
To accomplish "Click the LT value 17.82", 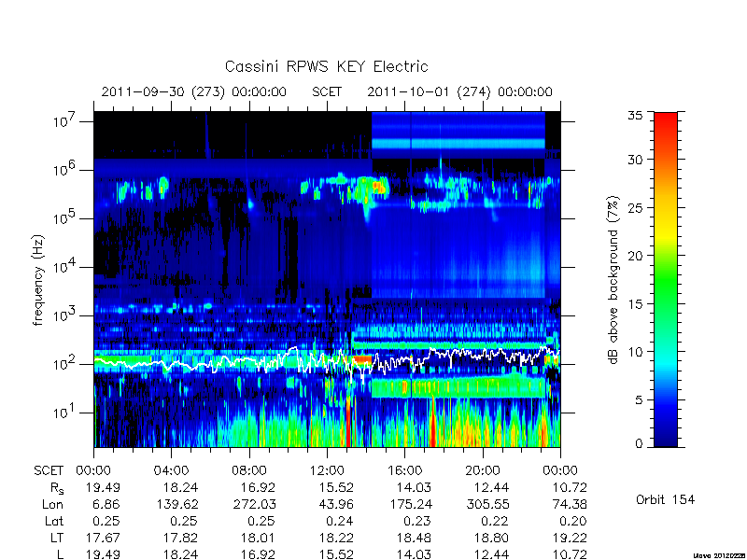I will pyautogui.click(x=180, y=538).
